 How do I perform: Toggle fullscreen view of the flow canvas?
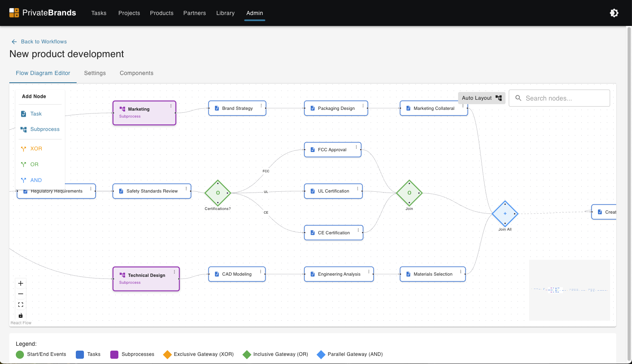21,304
